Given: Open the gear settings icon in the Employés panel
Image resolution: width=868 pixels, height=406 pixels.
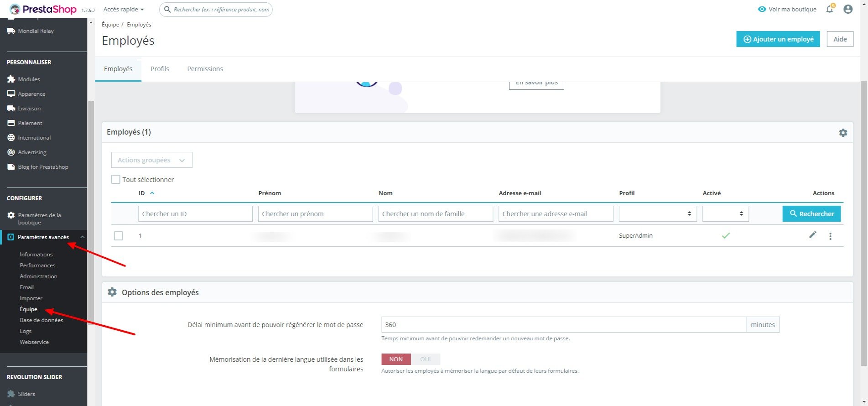Looking at the screenshot, I should pos(843,133).
